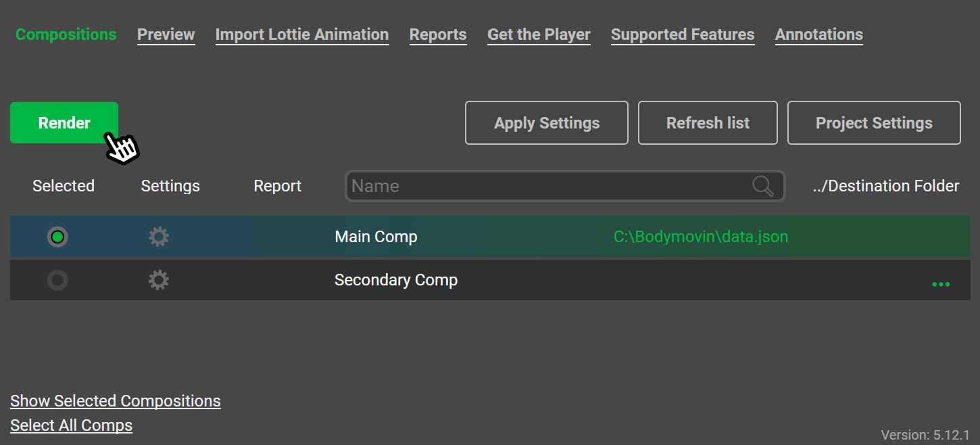The height and width of the screenshot is (445, 980).
Task: Open settings gear for Main Comp
Action: (159, 237)
